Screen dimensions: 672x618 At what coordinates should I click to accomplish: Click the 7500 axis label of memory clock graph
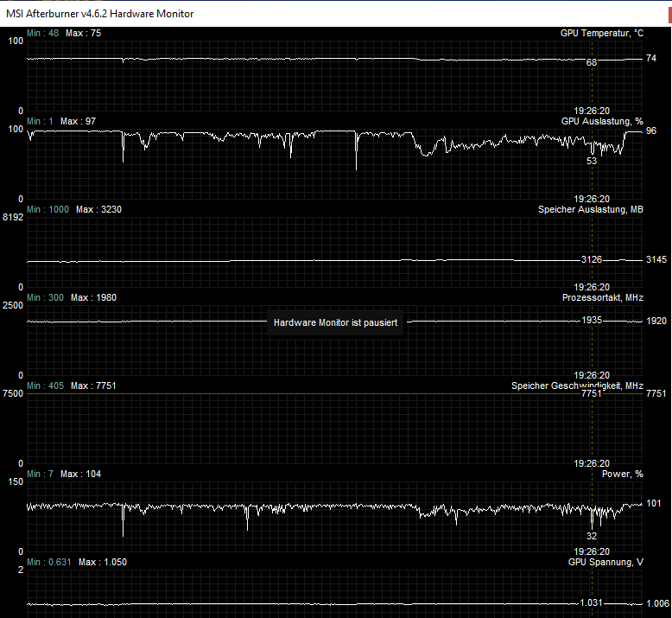(x=13, y=393)
